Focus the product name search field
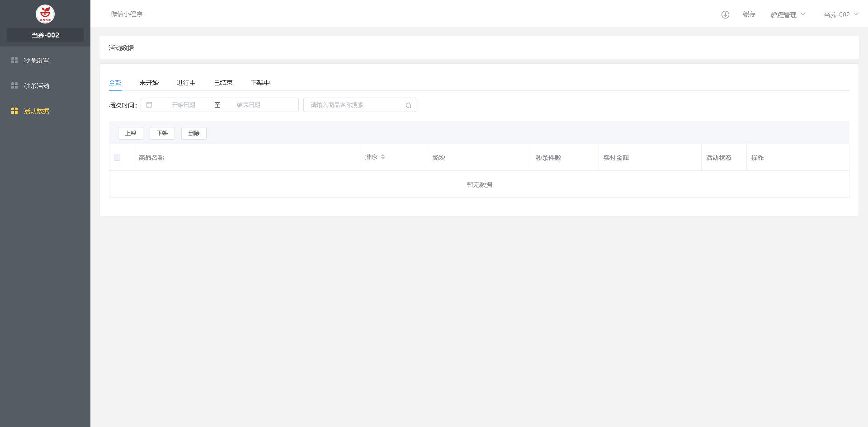This screenshot has width=868, height=427. tap(355, 105)
